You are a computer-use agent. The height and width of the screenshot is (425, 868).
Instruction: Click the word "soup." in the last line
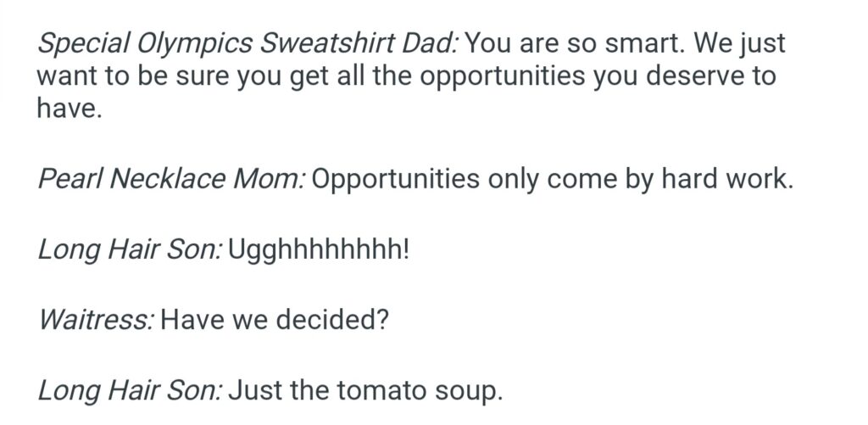[x=471, y=390]
